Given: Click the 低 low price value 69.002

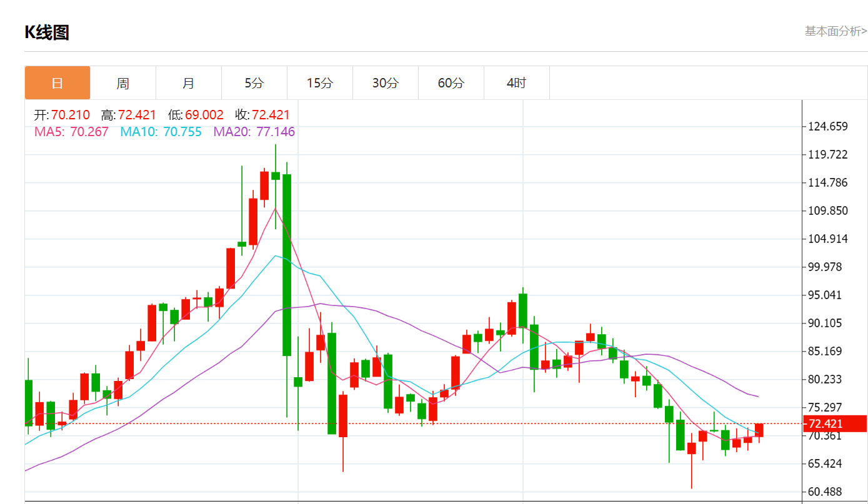Looking at the screenshot, I should (x=204, y=115).
